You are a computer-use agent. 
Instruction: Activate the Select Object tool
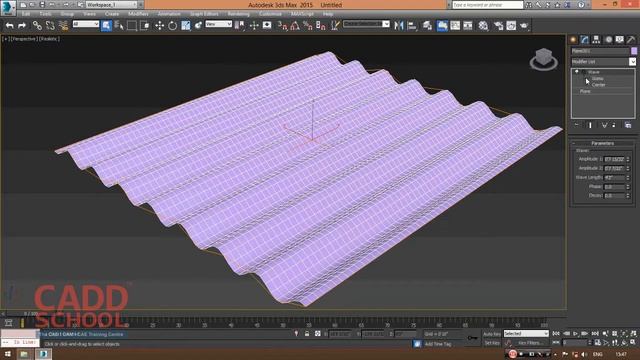(106, 25)
